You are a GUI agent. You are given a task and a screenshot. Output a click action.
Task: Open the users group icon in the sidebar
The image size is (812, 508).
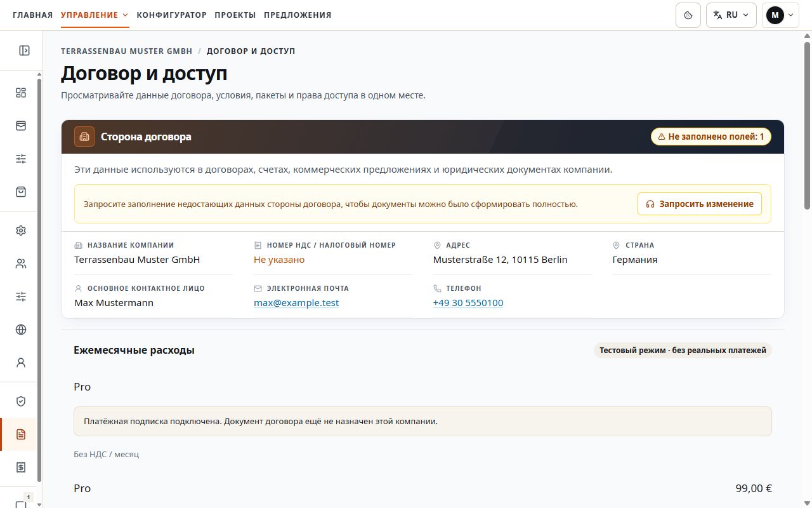21,264
